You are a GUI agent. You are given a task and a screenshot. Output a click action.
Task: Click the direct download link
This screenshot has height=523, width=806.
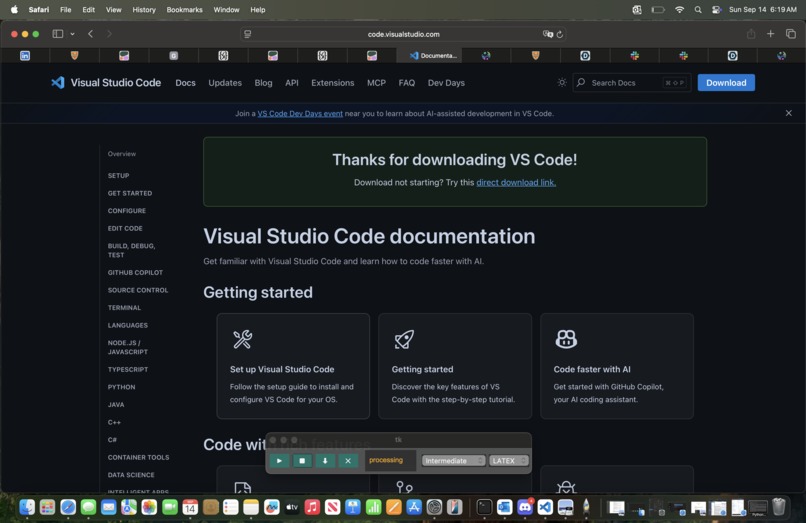coord(516,182)
